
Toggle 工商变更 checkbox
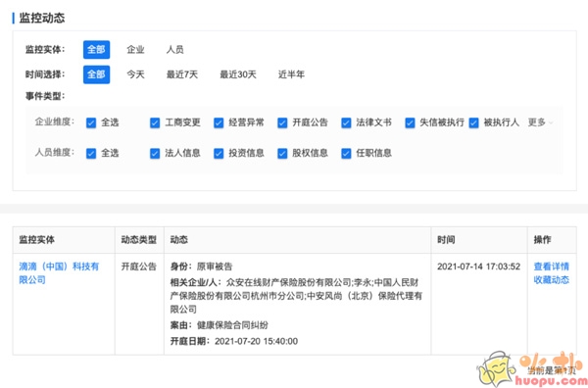coord(155,122)
